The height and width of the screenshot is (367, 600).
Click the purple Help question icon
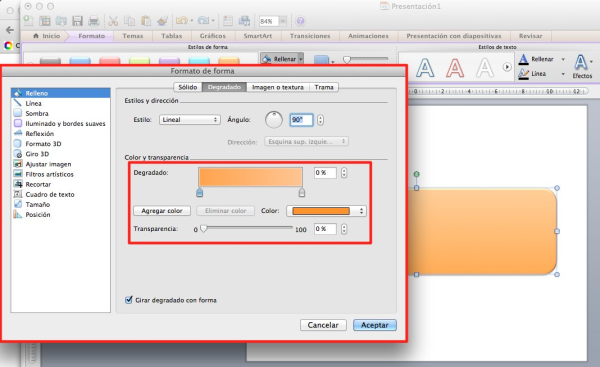coord(300,21)
